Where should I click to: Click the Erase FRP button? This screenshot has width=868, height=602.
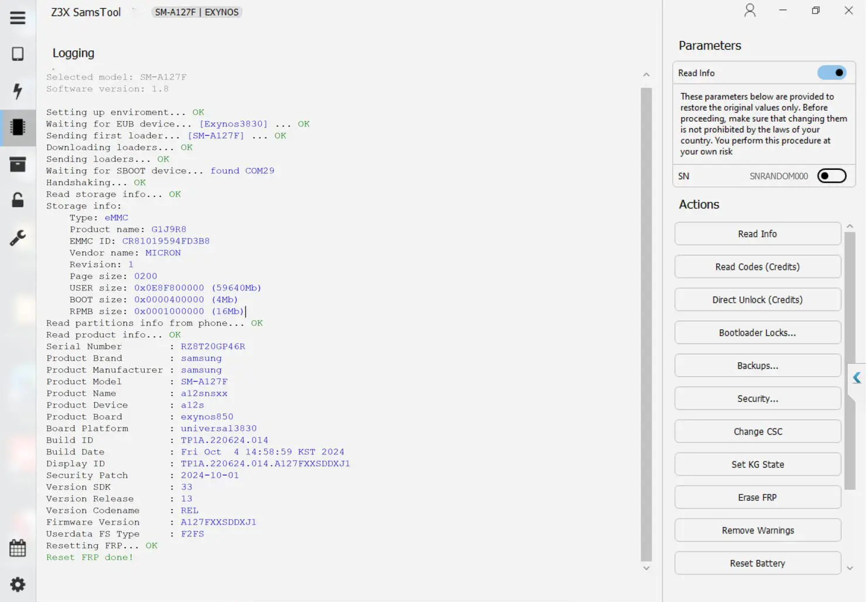757,497
